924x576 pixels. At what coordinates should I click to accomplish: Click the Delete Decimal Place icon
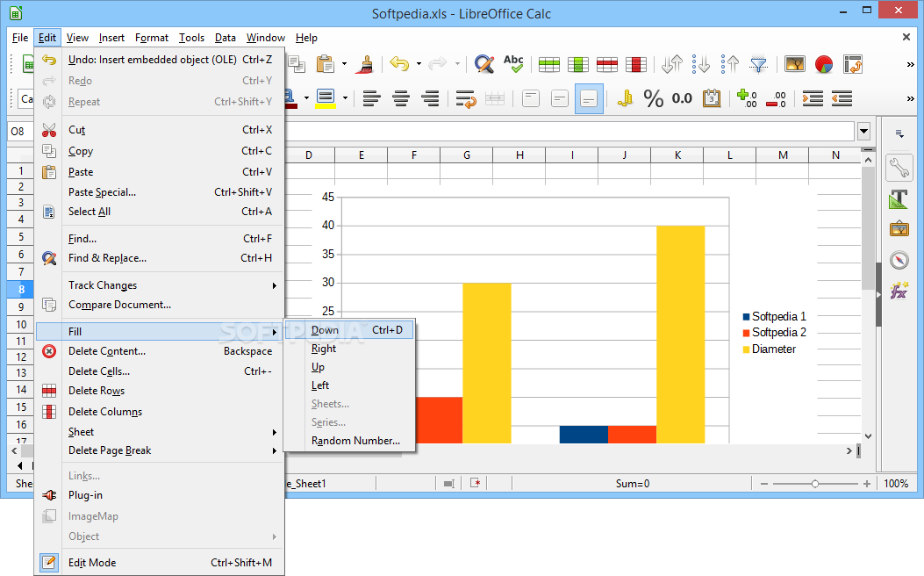point(776,98)
